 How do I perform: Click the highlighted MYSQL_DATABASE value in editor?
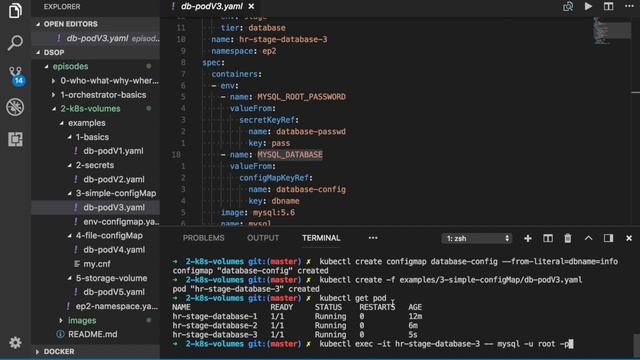[289, 155]
